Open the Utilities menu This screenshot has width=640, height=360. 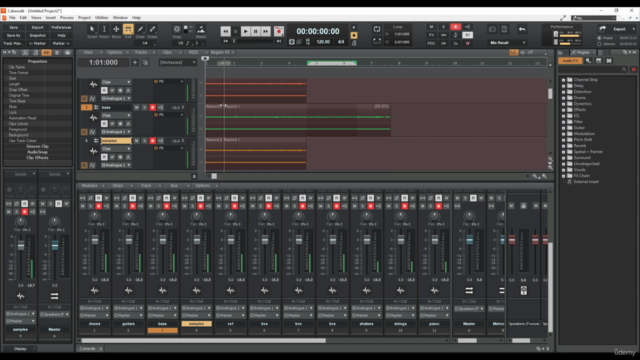click(102, 18)
